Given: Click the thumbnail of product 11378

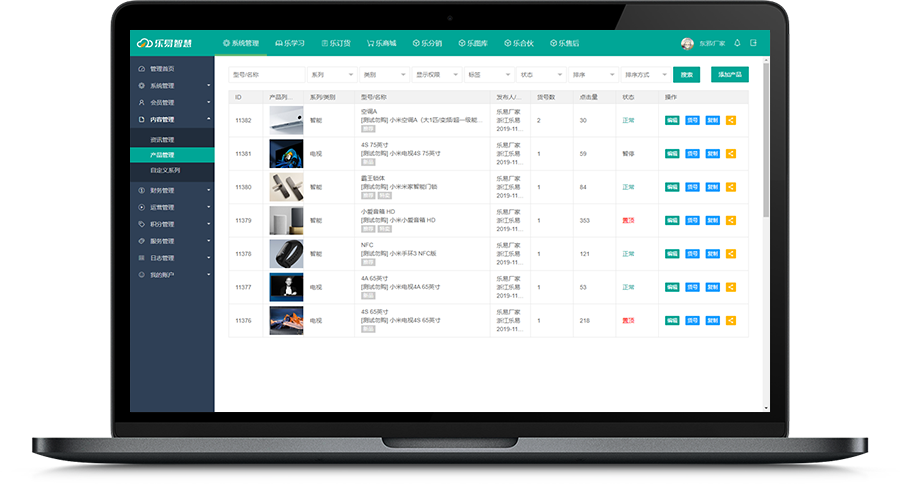Looking at the screenshot, I should pyautogui.click(x=285, y=254).
